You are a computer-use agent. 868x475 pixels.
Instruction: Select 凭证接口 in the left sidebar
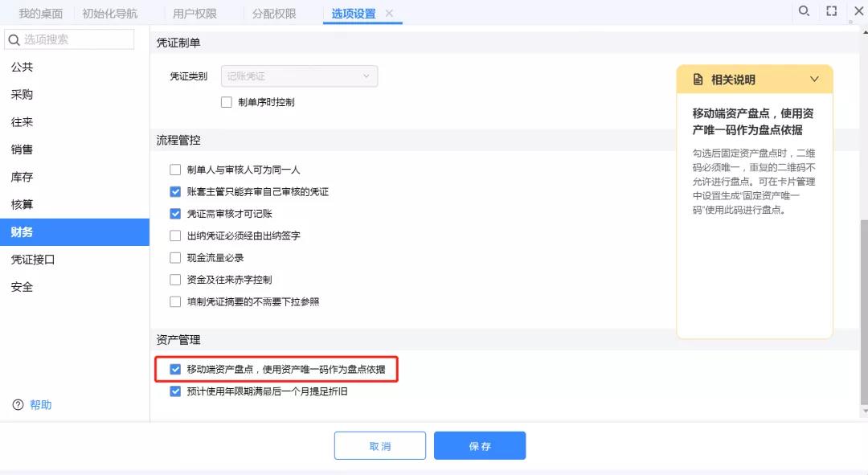point(33,260)
